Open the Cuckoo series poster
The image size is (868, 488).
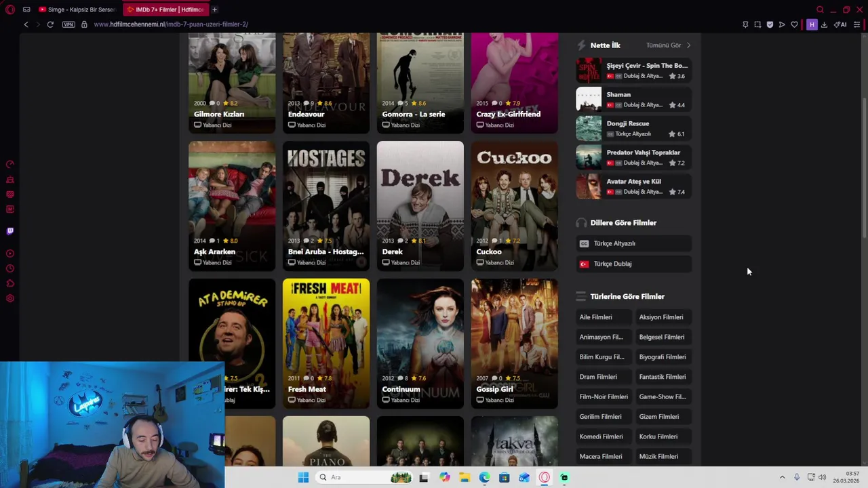pyautogui.click(x=515, y=205)
